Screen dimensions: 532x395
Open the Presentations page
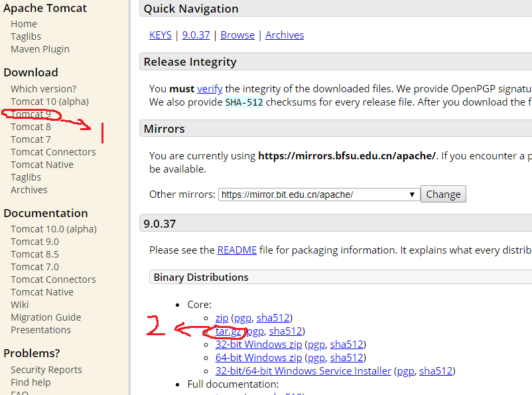coord(40,330)
